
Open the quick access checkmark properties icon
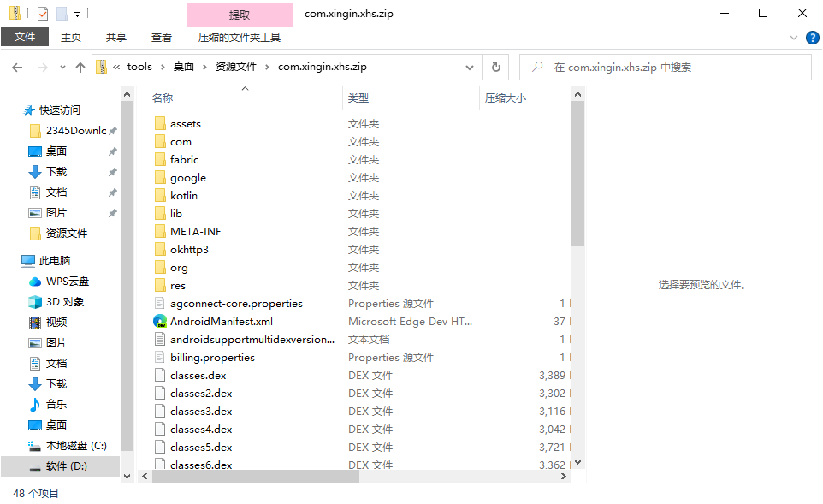coord(41,12)
